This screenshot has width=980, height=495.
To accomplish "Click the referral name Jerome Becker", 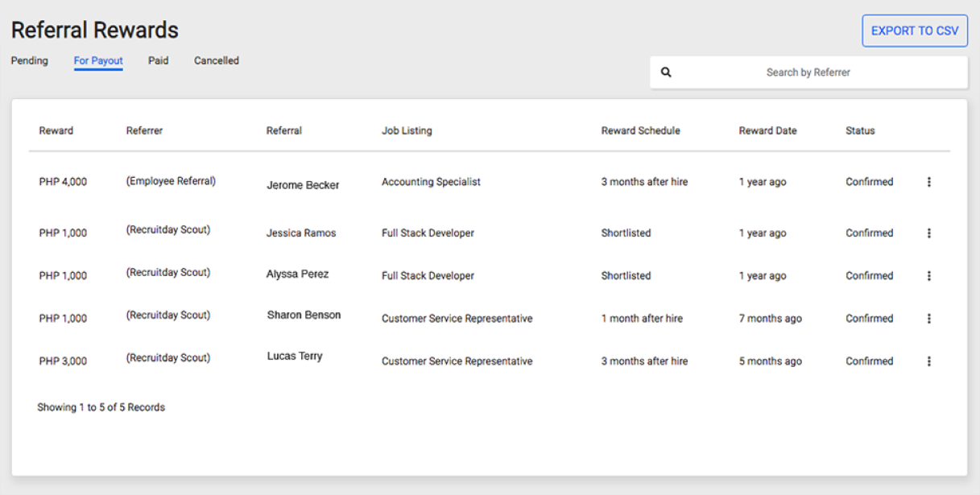I will coord(303,185).
